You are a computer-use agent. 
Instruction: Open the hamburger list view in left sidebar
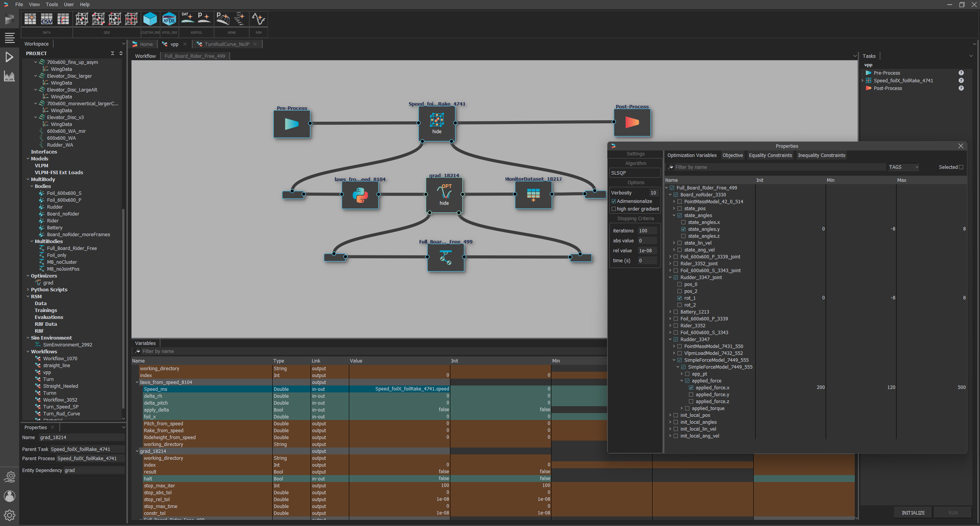10,38
